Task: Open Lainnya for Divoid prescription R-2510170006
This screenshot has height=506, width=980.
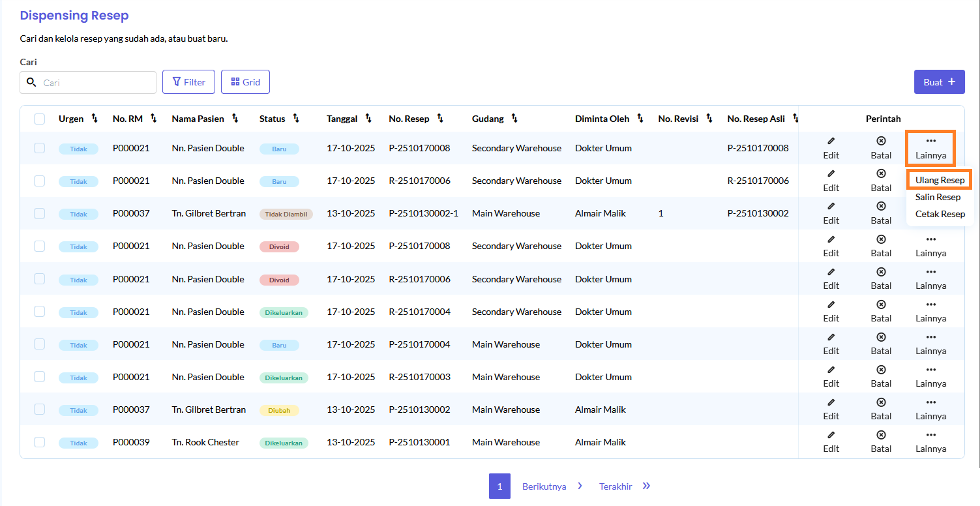Action: 930,278
